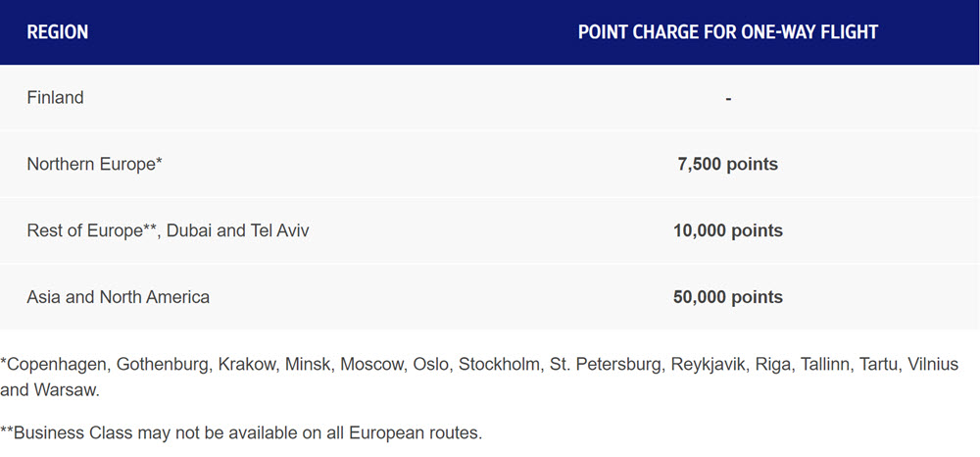Image resolution: width=980 pixels, height=457 pixels.
Task: Click Reykjavik in the city list
Action: point(709,365)
